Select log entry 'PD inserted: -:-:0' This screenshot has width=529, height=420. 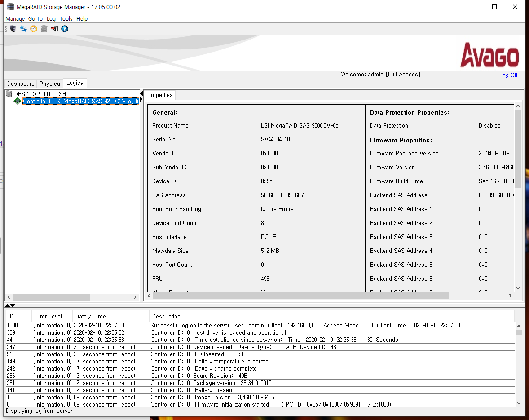260,354
